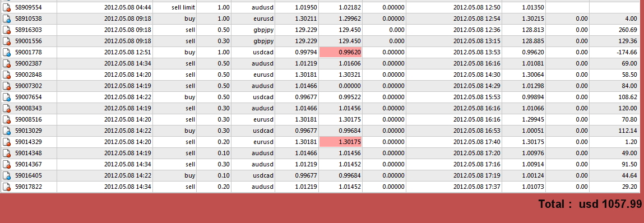Image resolution: width=644 pixels, height=223 pixels.
Task: Click stop loss value 1.30321
Action: tap(350, 75)
